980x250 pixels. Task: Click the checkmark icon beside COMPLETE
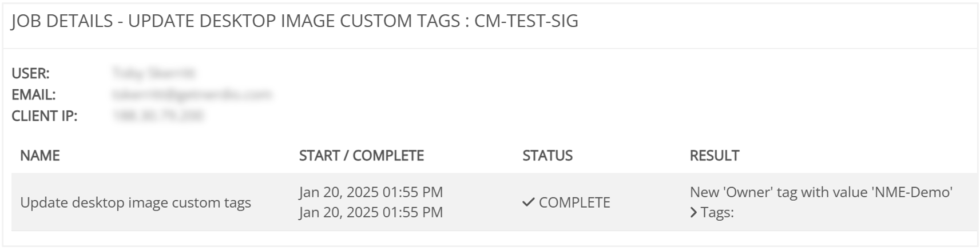tap(528, 202)
